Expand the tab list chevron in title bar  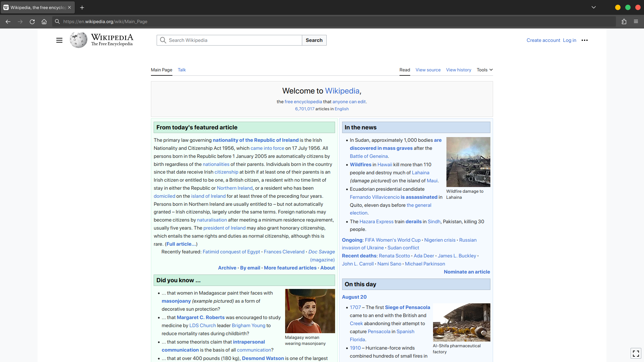point(594,7)
